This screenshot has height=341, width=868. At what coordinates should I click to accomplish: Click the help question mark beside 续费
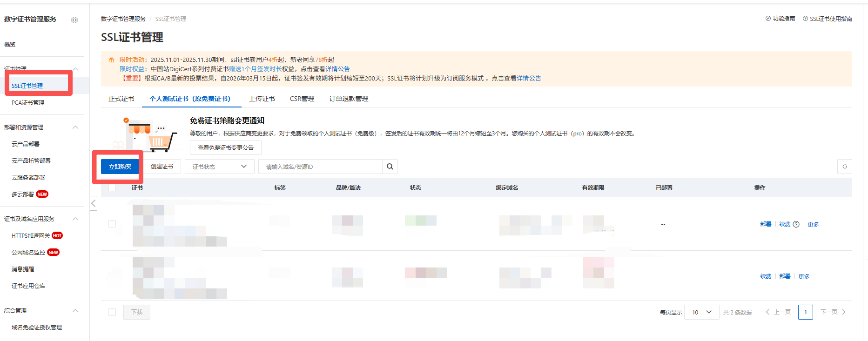pos(796,224)
